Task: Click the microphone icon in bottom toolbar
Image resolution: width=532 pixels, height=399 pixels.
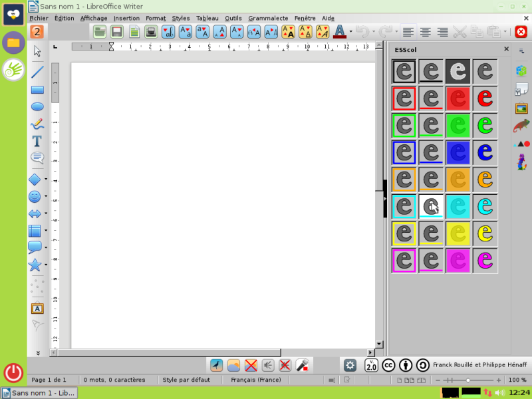Action: click(302, 365)
